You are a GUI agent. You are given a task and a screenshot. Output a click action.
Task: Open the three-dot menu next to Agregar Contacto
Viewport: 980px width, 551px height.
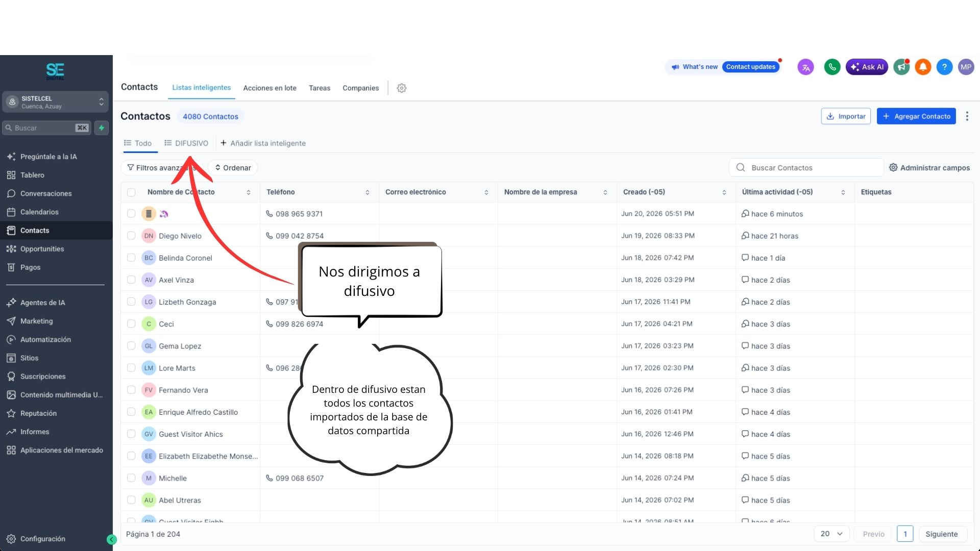tap(967, 116)
